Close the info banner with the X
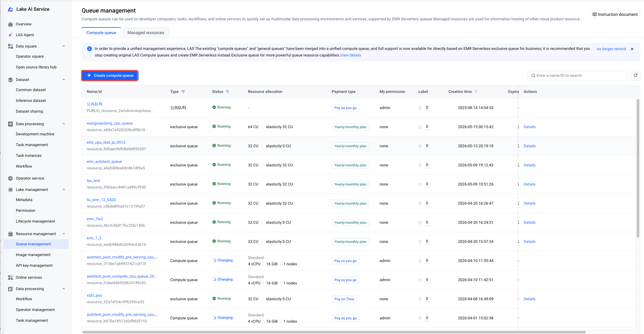 tap(632, 49)
